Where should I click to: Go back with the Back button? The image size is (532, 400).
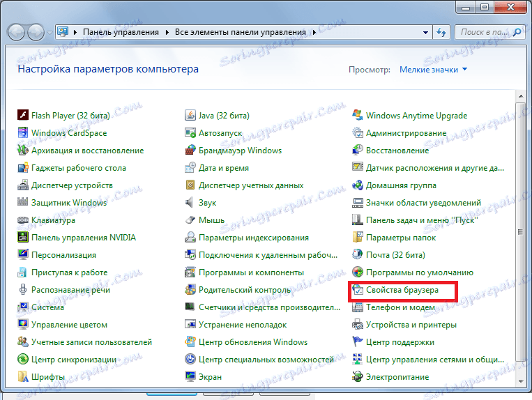(x=16, y=33)
